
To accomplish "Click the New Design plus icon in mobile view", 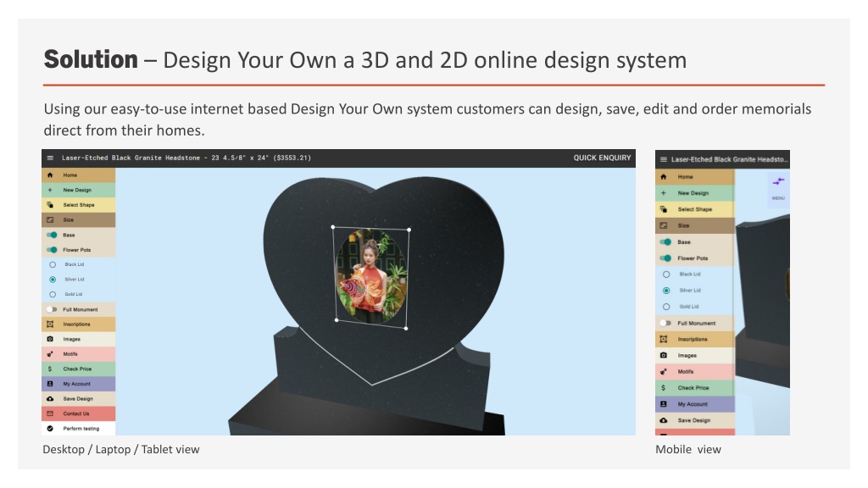I will pos(663,193).
